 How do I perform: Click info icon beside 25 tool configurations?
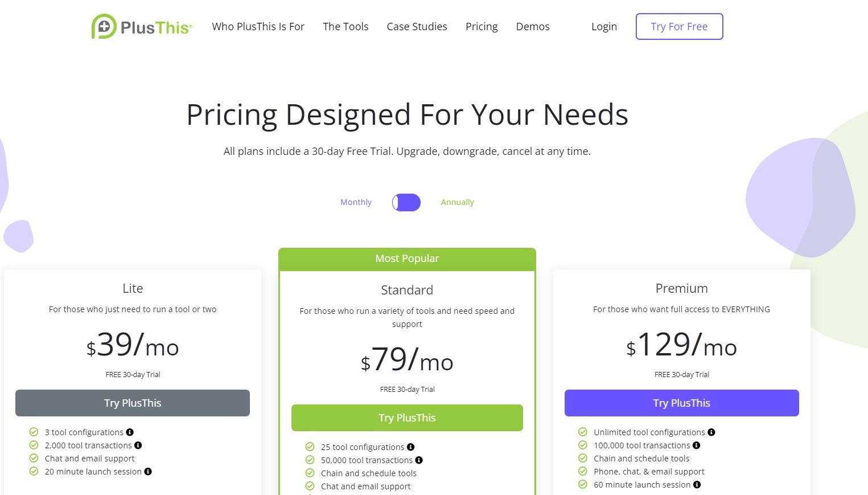[x=411, y=447]
